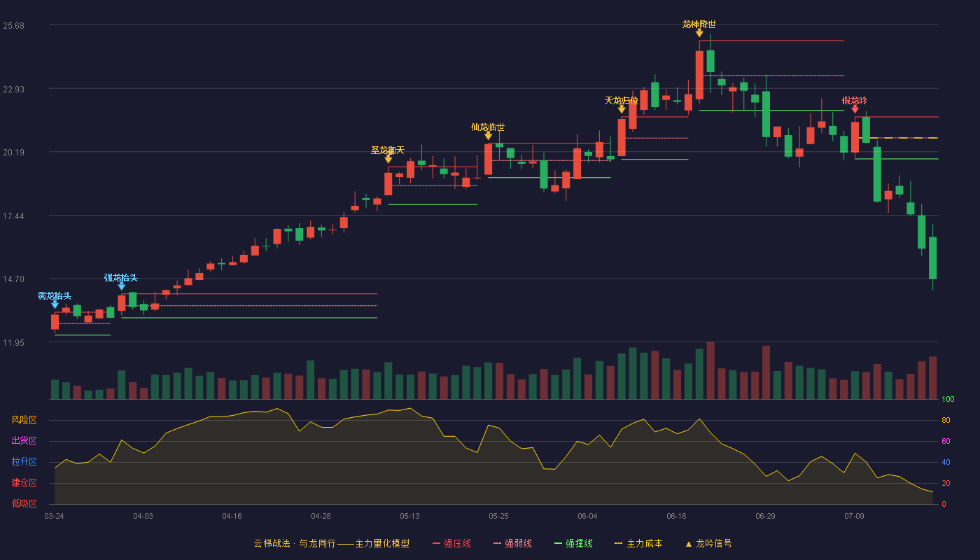The image size is (980, 560).
Task: Toggle the 主力成本 legend entry
Action: pos(638,543)
